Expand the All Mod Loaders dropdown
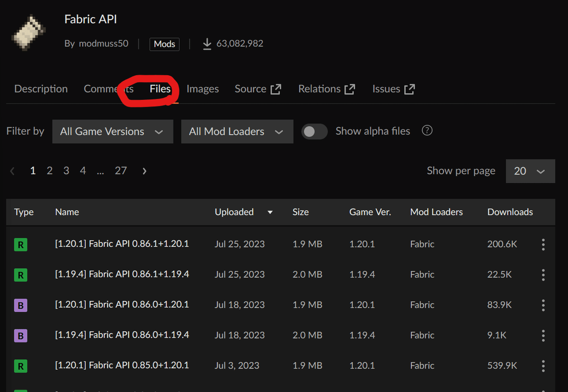 pos(237,132)
